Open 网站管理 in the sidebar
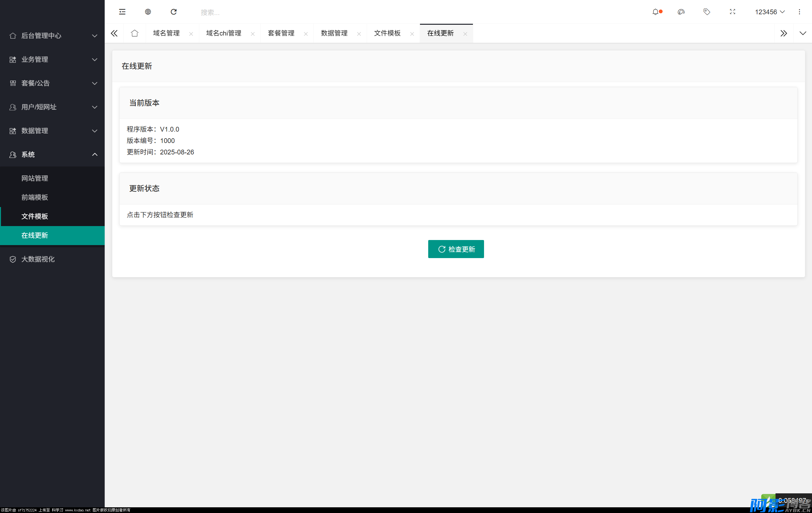Viewport: 812px width, 513px height. tap(35, 178)
